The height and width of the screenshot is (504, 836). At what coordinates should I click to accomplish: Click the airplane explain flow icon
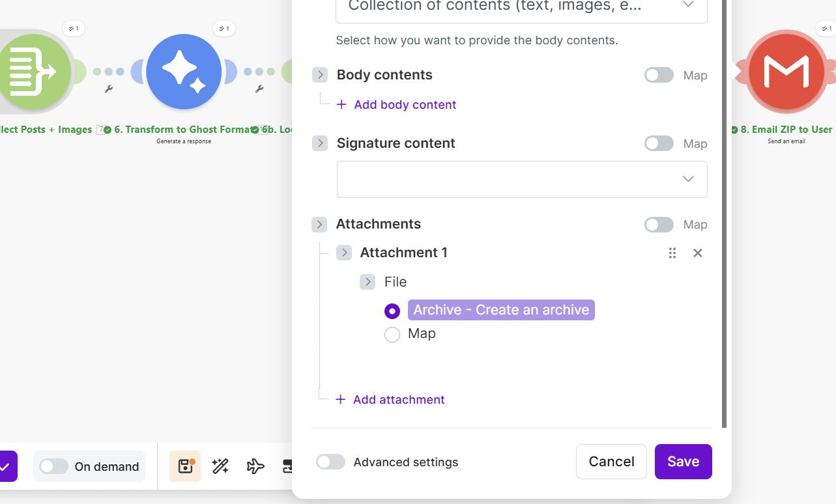click(x=255, y=466)
